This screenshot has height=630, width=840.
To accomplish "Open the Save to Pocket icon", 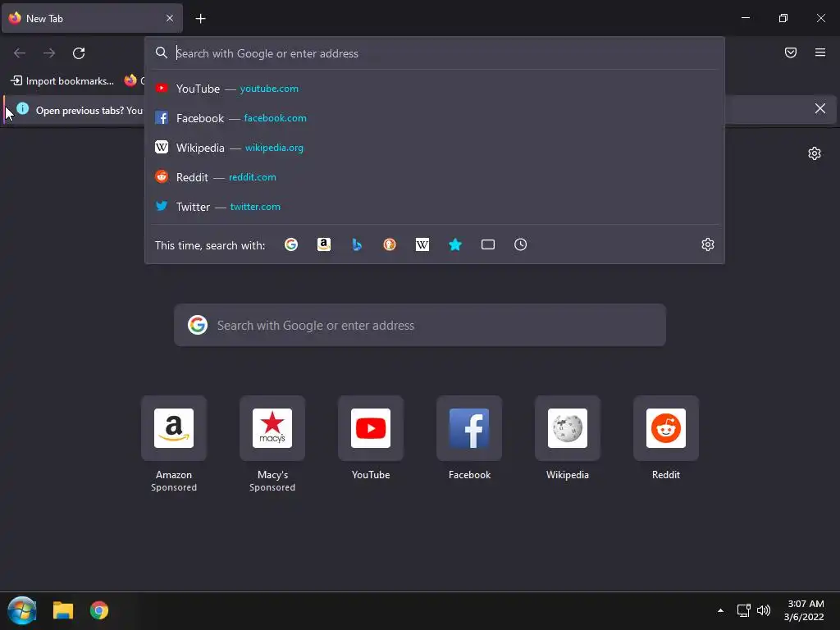I will (x=791, y=52).
